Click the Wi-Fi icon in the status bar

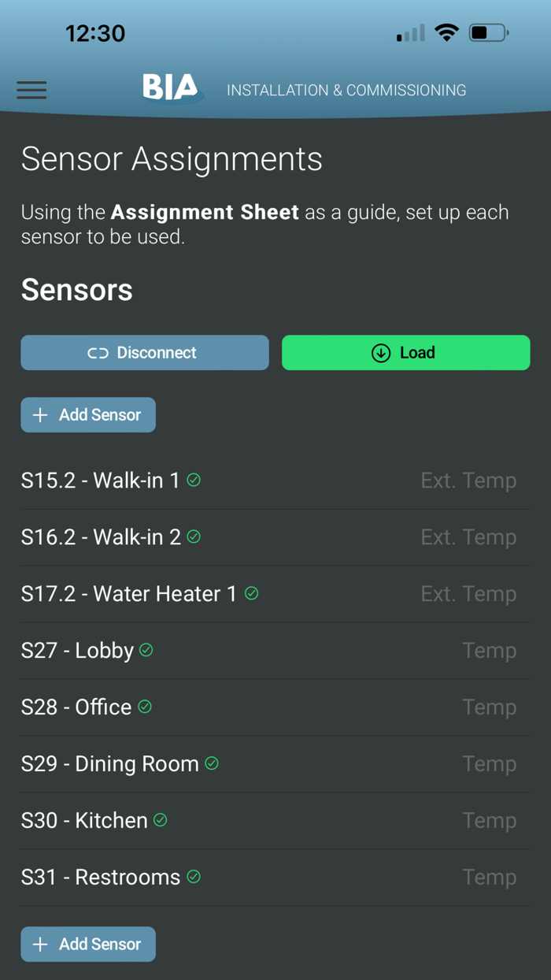coord(446,32)
